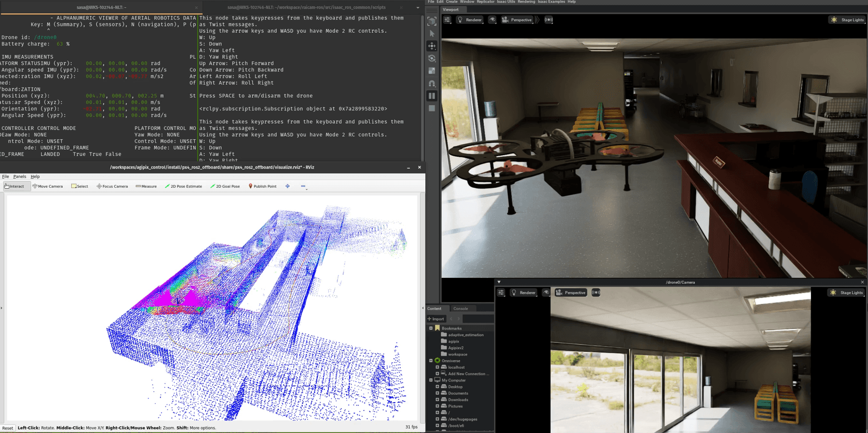The image size is (868, 433).
Task: Switch to the Console tab
Action: pos(461,309)
